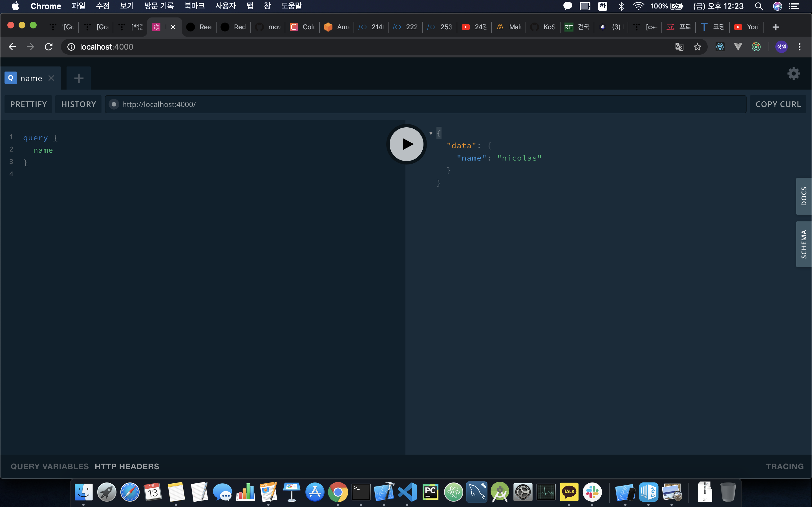The width and height of the screenshot is (812, 507).
Task: Open React Developer Tools extension icon
Action: click(x=720, y=46)
